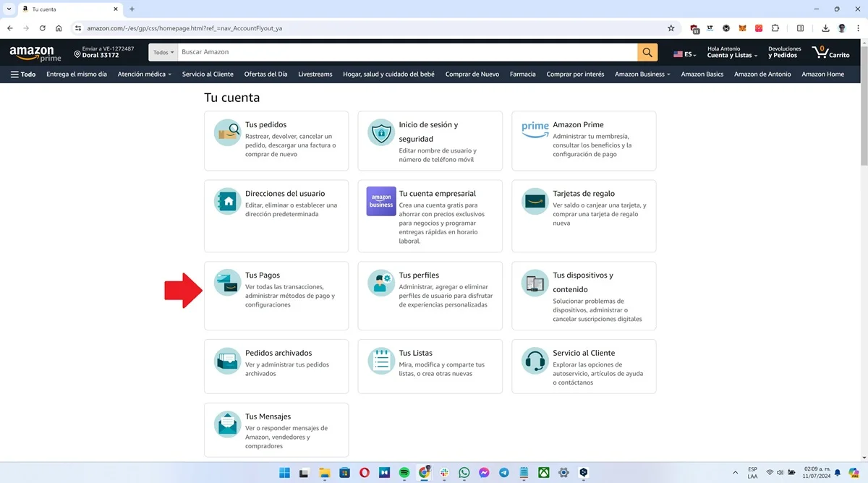Click the Doral 33172 delivery location
The height and width of the screenshot is (483, 868).
pyautogui.click(x=101, y=56)
